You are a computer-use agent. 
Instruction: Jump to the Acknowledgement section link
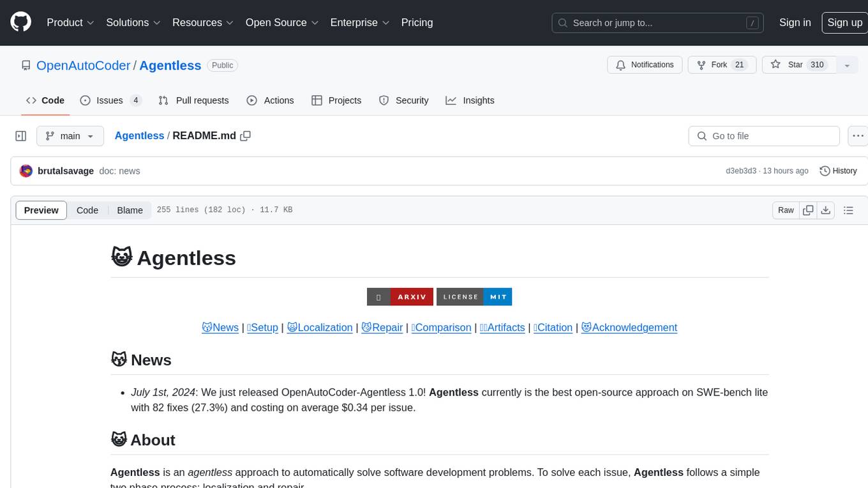point(629,328)
